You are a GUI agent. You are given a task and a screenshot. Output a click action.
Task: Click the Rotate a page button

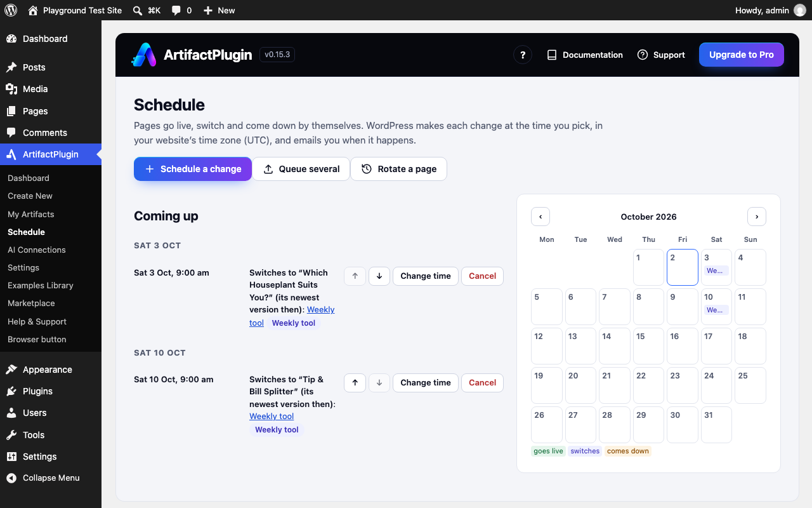coord(399,169)
